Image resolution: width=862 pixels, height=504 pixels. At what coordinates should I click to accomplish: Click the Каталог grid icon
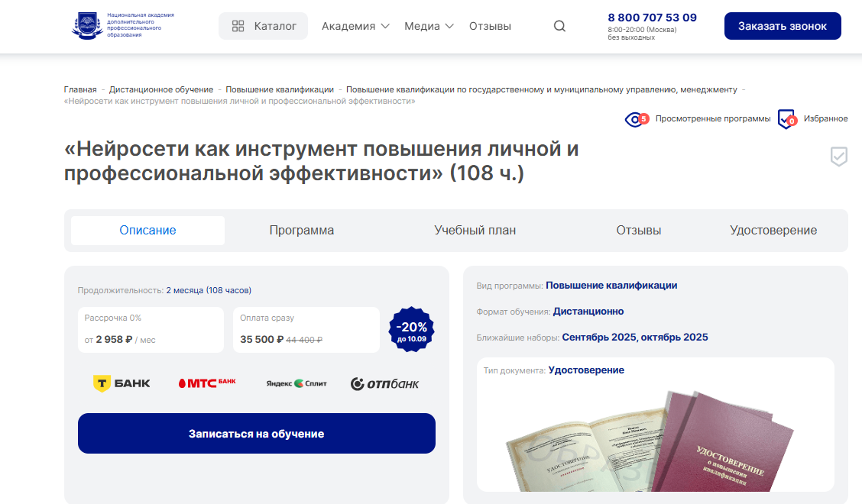click(238, 26)
